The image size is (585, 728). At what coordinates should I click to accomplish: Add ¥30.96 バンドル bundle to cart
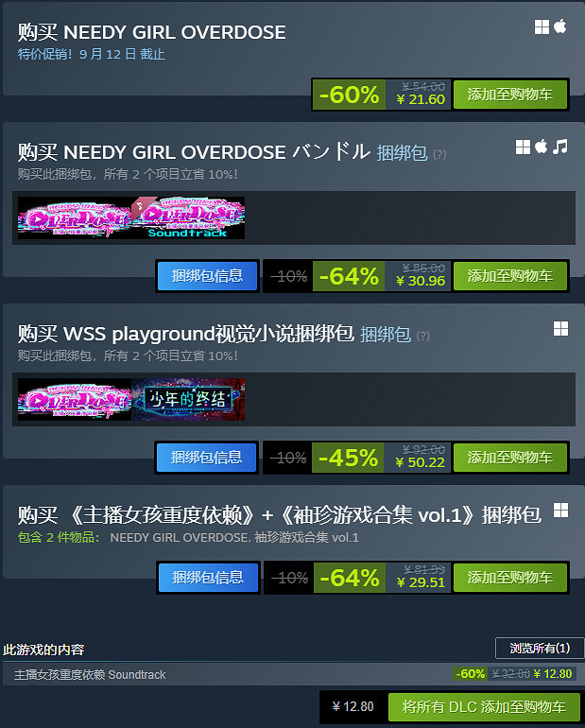(x=509, y=276)
